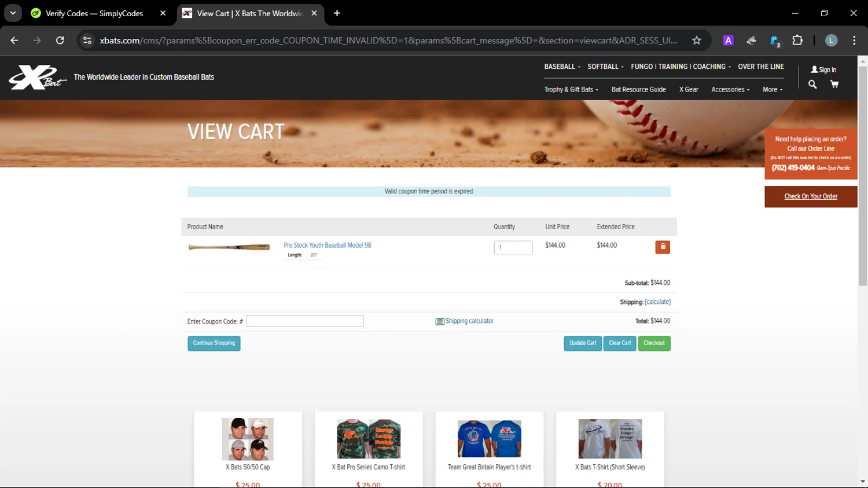Screen dimensions: 868x488
Task: Open X Bats T-Shirt Short Sleeve image
Action: click(610, 439)
